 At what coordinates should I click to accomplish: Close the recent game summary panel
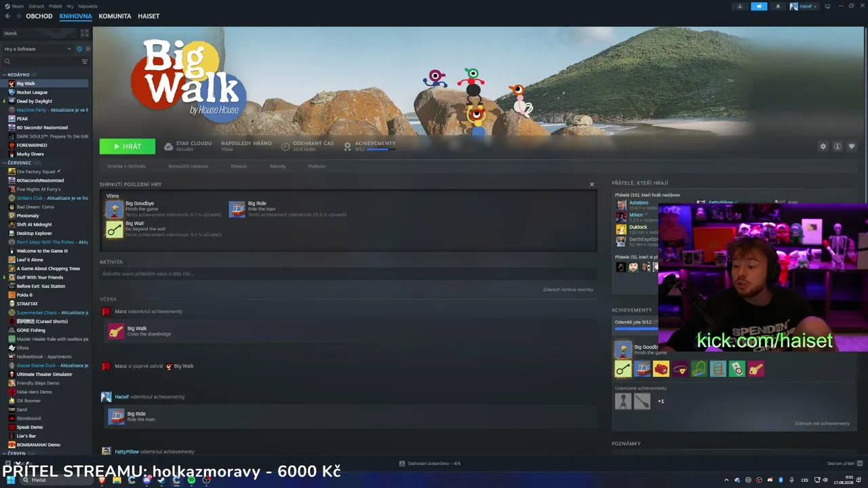pyautogui.click(x=591, y=184)
